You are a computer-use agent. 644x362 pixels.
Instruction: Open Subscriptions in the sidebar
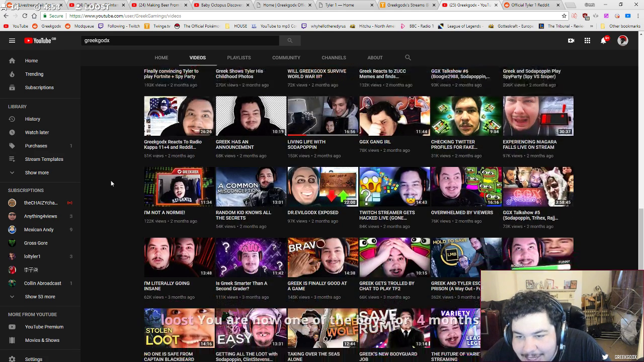[x=40, y=87]
